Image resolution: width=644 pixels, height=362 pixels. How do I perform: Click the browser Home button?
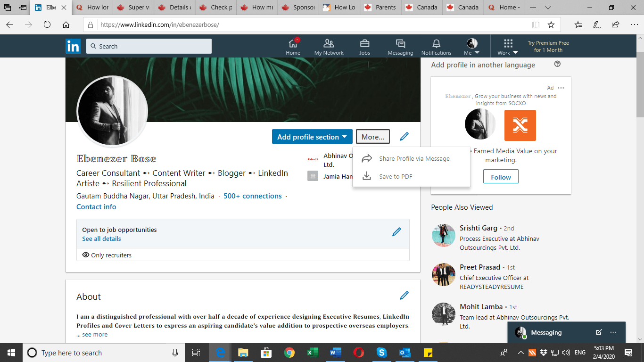(x=66, y=25)
